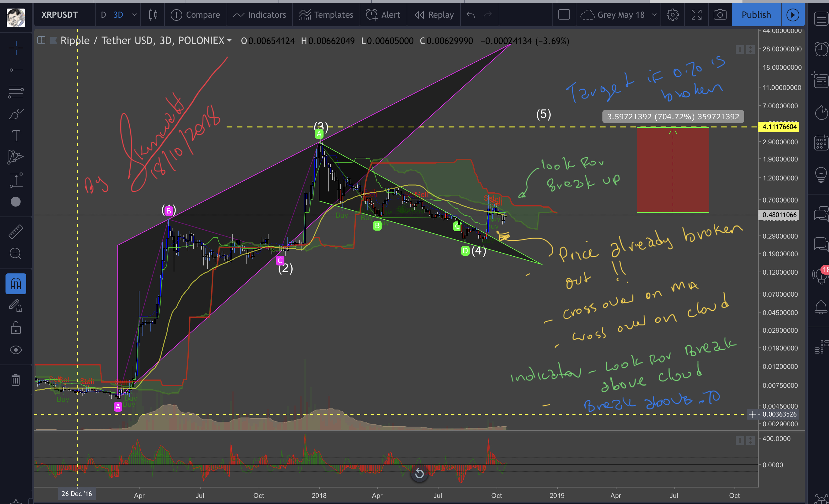Image resolution: width=829 pixels, height=504 pixels.
Task: Open the Templates menu
Action: (326, 15)
